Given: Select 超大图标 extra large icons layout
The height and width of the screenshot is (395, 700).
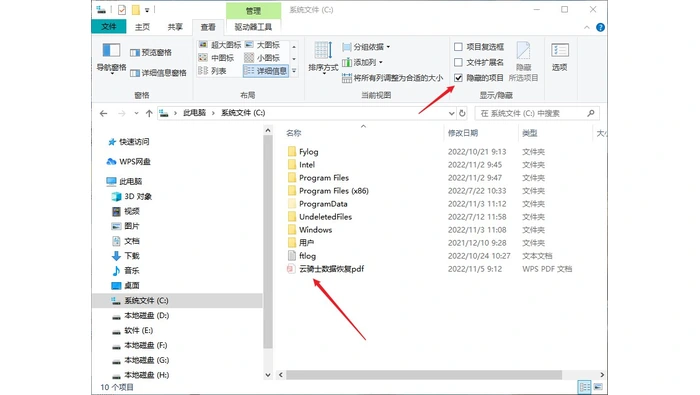Looking at the screenshot, I should (x=220, y=45).
